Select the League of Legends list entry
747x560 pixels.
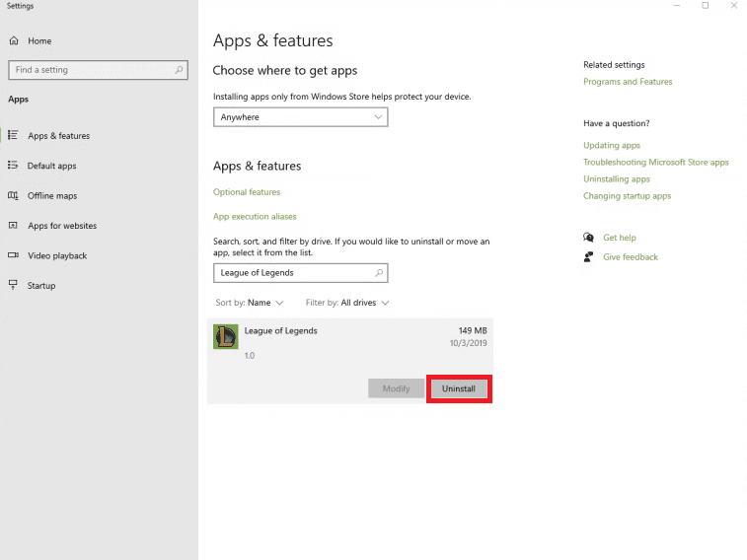click(x=350, y=361)
